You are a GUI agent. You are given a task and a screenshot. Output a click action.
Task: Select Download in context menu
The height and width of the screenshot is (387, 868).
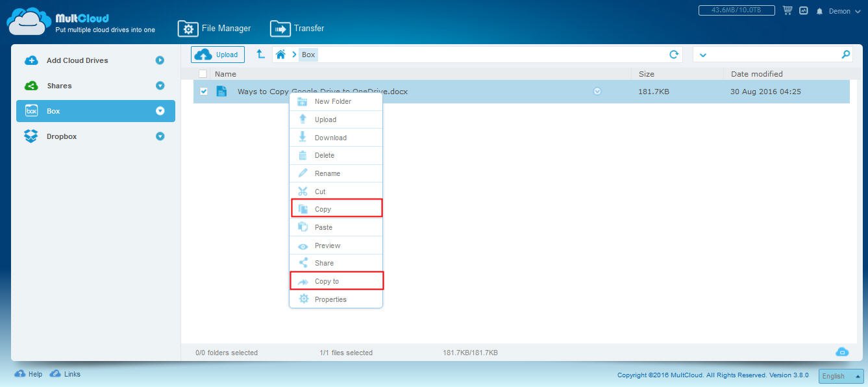[336, 138]
